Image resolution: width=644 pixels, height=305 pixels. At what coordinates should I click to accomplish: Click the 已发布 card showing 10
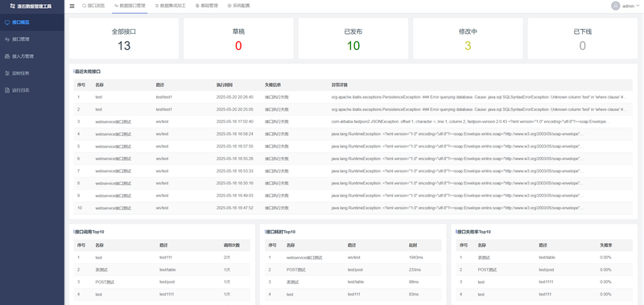pyautogui.click(x=353, y=39)
